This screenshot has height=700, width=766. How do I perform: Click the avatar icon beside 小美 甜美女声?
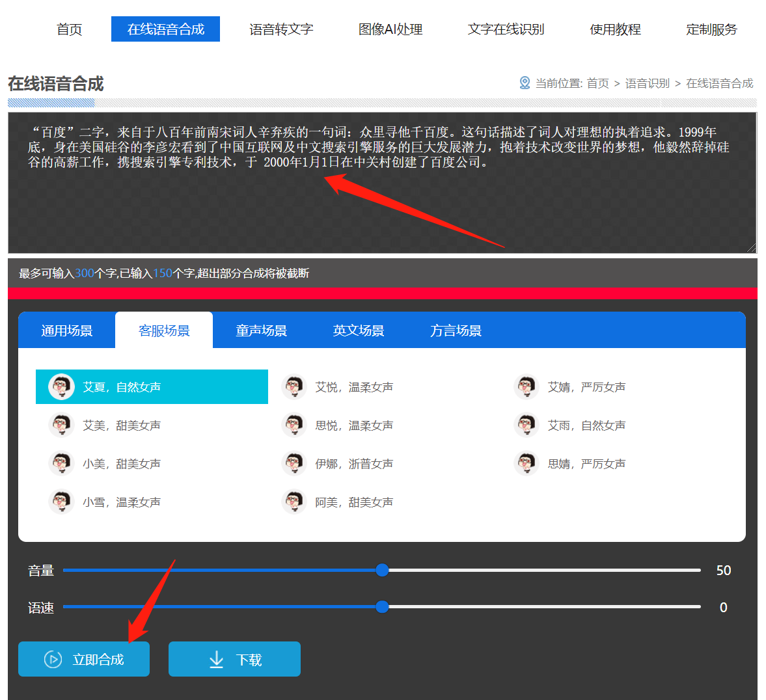tap(61, 464)
